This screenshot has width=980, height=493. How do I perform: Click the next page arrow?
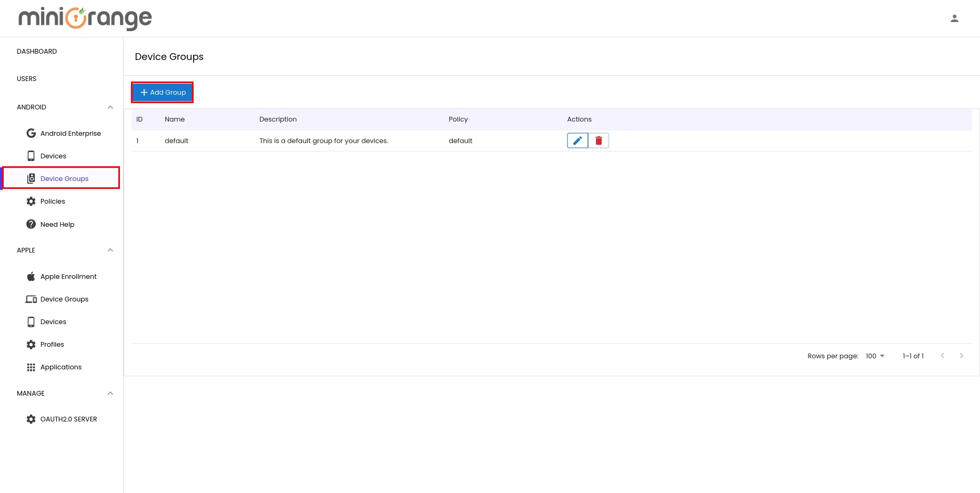[962, 356]
